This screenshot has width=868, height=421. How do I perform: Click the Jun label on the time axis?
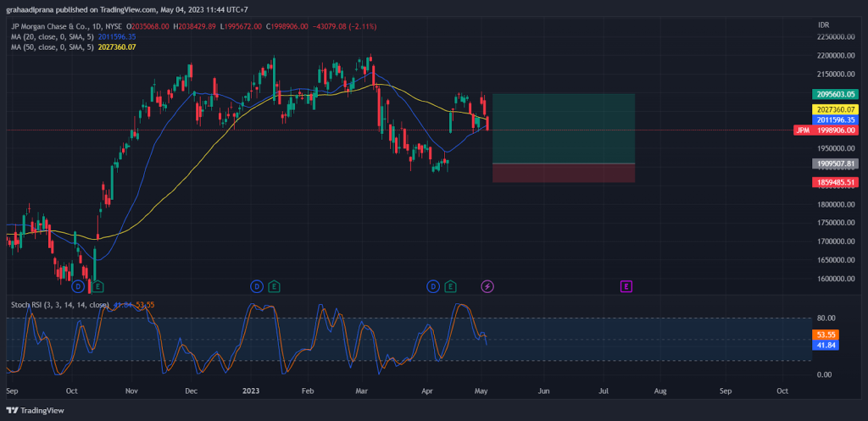click(x=544, y=391)
